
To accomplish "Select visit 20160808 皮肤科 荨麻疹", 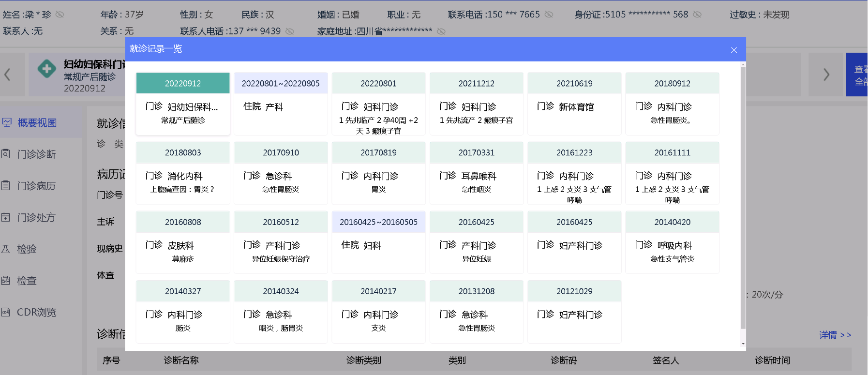I will (x=183, y=242).
